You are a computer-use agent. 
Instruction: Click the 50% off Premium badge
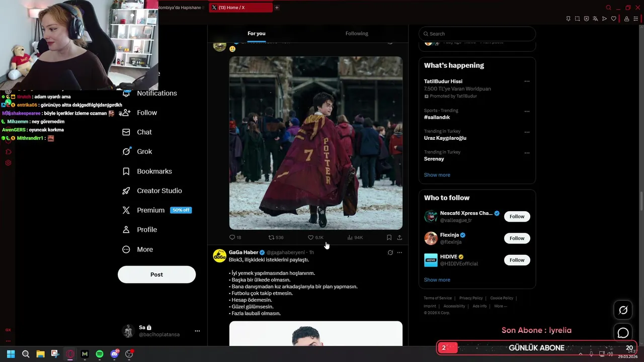[x=181, y=210]
